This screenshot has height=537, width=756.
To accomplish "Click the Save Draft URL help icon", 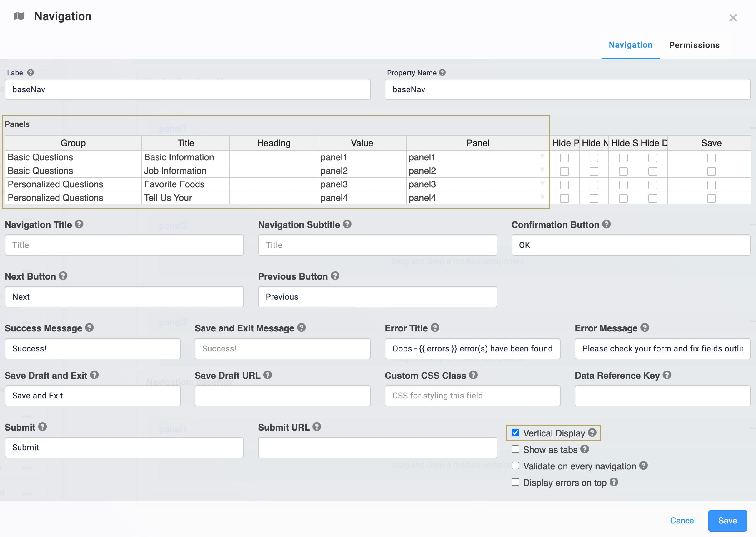I will pos(268,375).
